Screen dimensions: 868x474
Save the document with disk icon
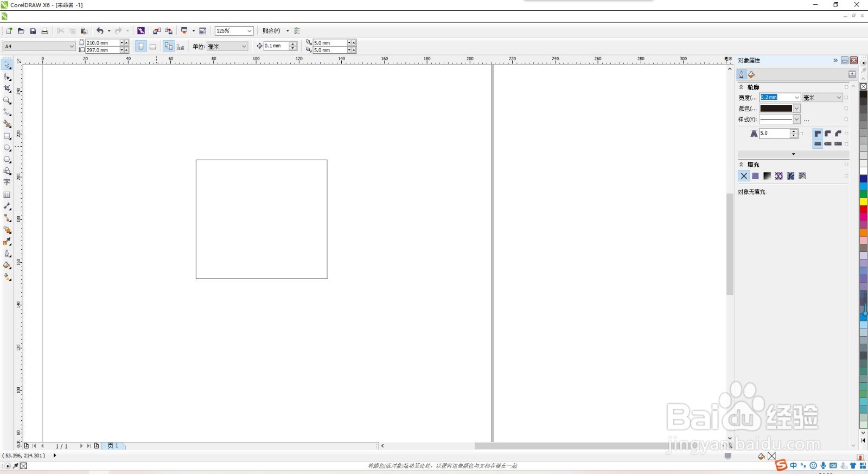coord(33,31)
